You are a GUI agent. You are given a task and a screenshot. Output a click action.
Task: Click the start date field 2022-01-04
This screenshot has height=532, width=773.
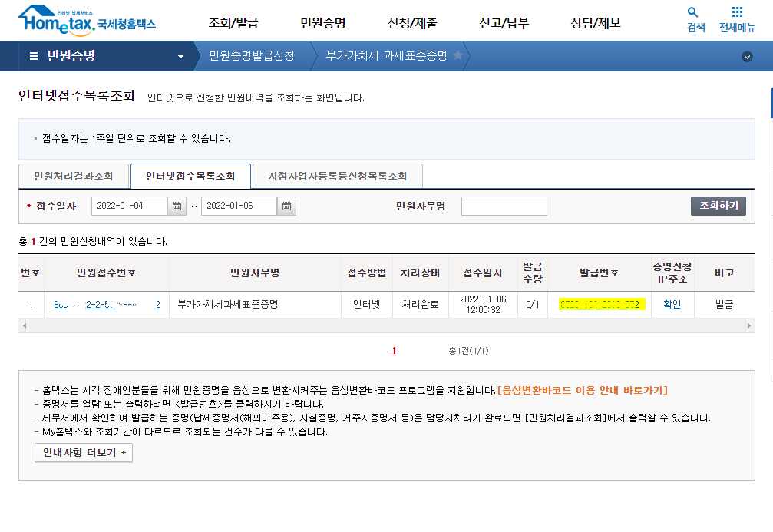pyautogui.click(x=129, y=206)
